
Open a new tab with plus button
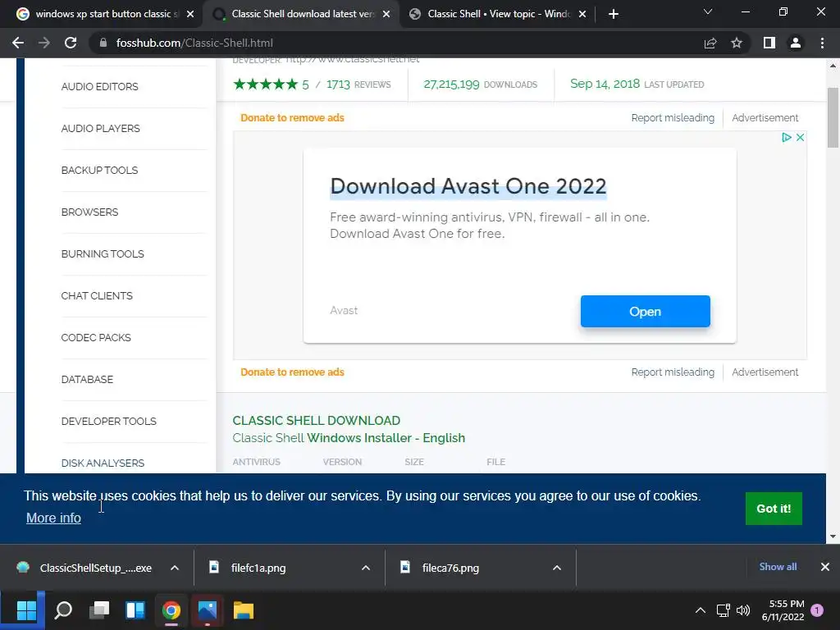point(614,14)
